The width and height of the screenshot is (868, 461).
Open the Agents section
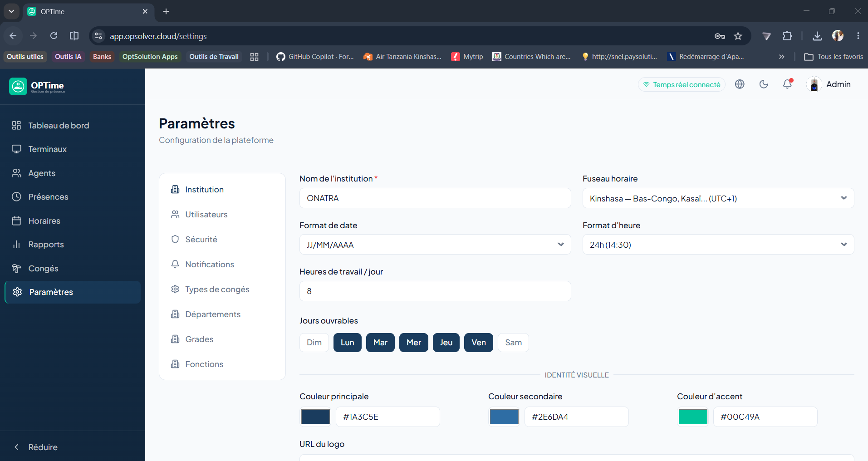73,173
